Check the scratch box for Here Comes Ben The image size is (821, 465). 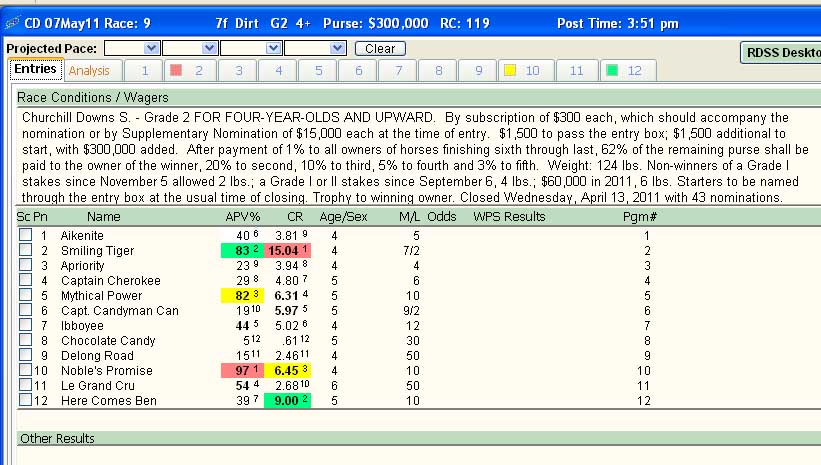pos(25,400)
